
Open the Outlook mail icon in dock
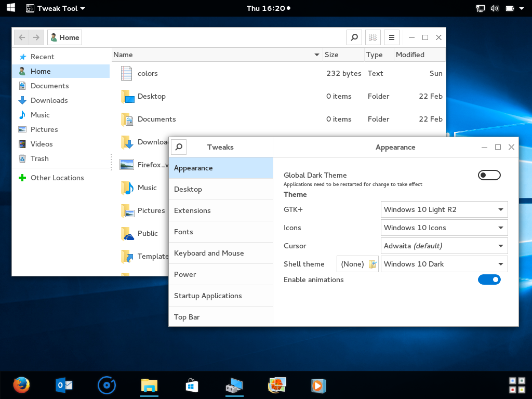click(x=64, y=385)
